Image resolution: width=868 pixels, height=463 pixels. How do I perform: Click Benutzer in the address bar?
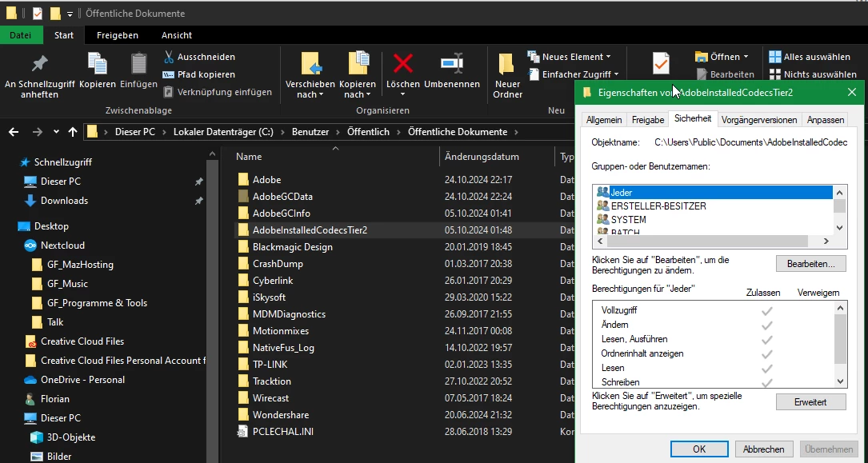click(x=310, y=132)
